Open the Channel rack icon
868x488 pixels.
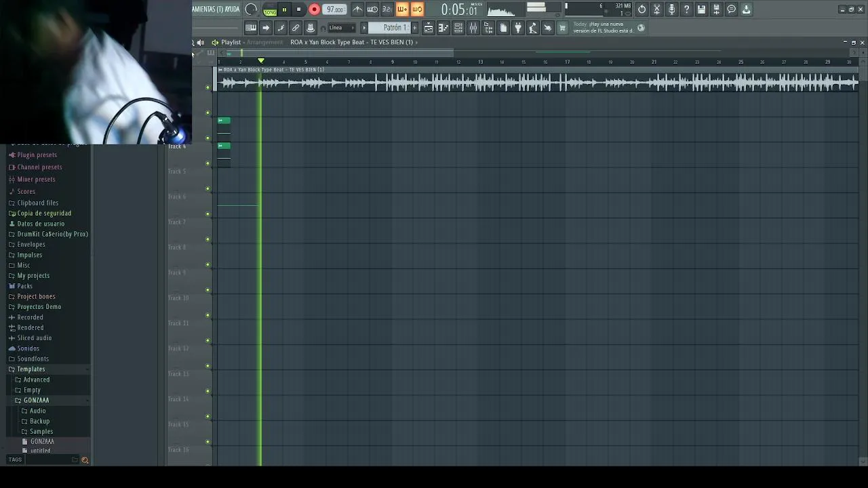[458, 28]
